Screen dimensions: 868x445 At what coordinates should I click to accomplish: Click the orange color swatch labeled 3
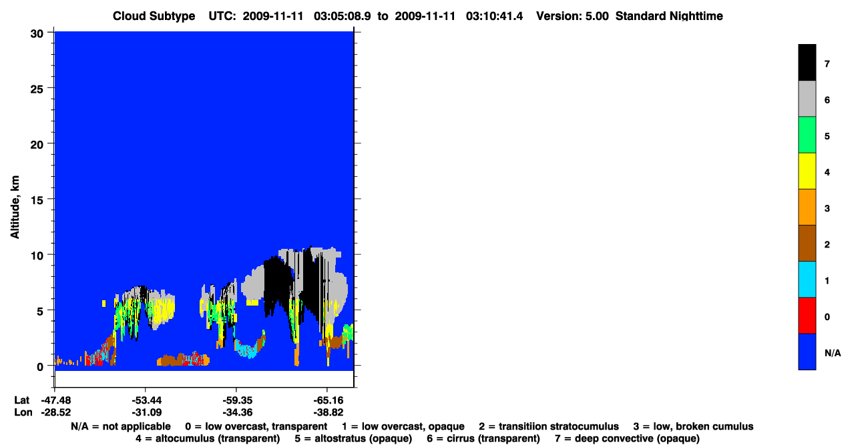807,207
